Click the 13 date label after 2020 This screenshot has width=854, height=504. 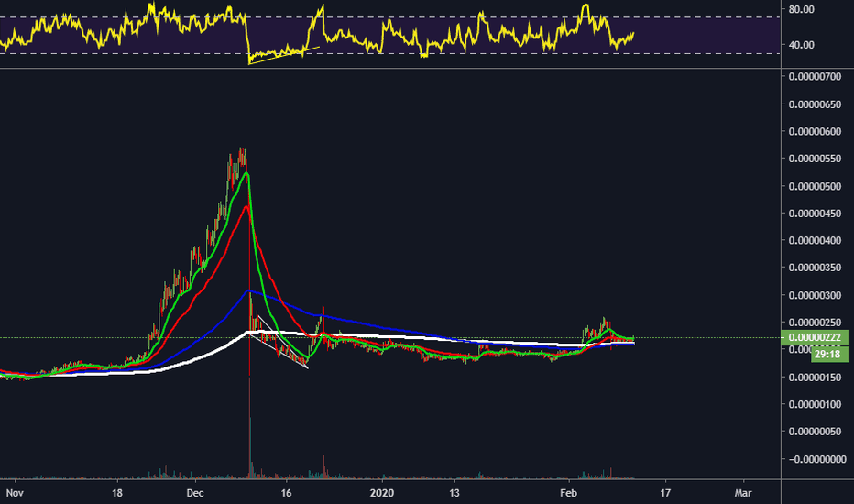coord(454,493)
